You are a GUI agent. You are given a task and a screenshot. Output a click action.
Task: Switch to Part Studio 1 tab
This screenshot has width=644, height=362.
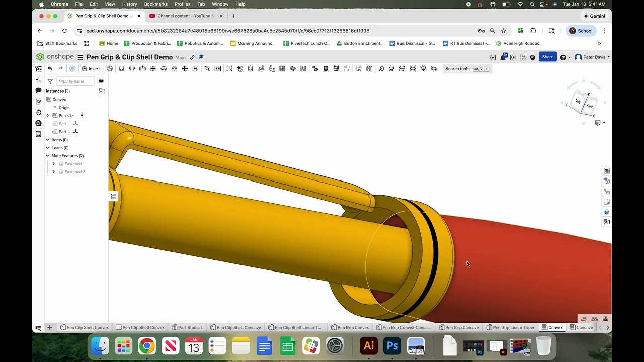point(187,327)
